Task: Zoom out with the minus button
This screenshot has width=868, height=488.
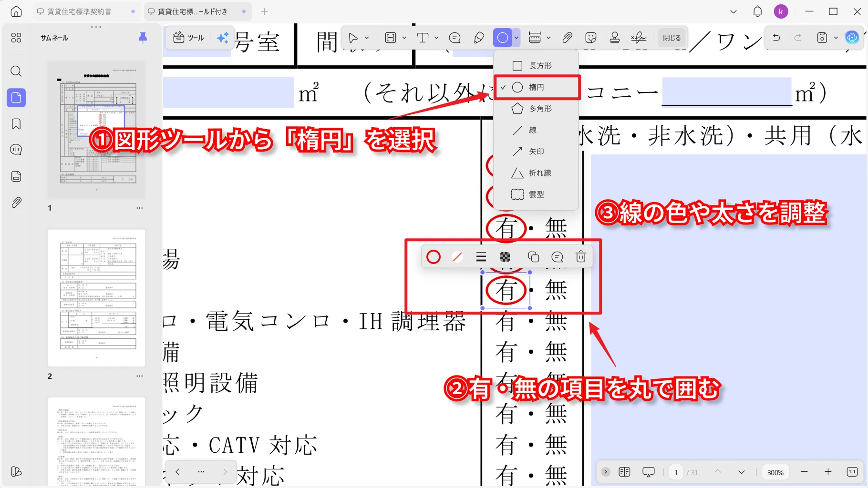Action: click(x=804, y=472)
